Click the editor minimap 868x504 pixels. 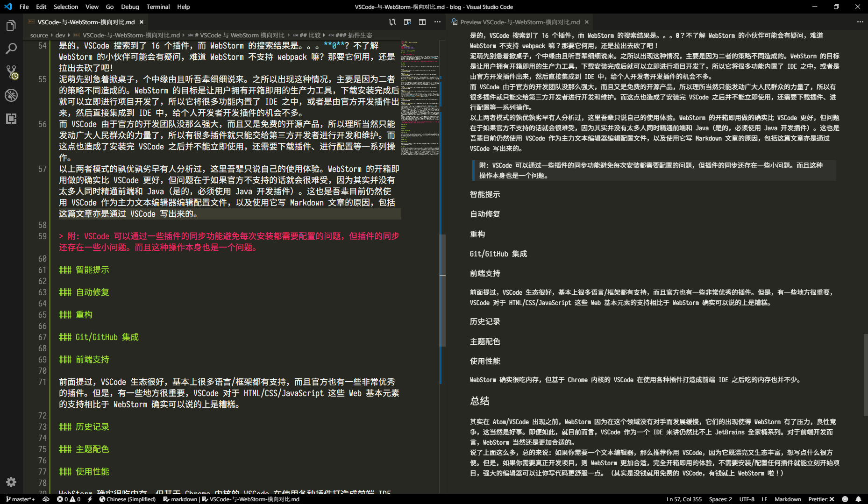[x=420, y=98]
